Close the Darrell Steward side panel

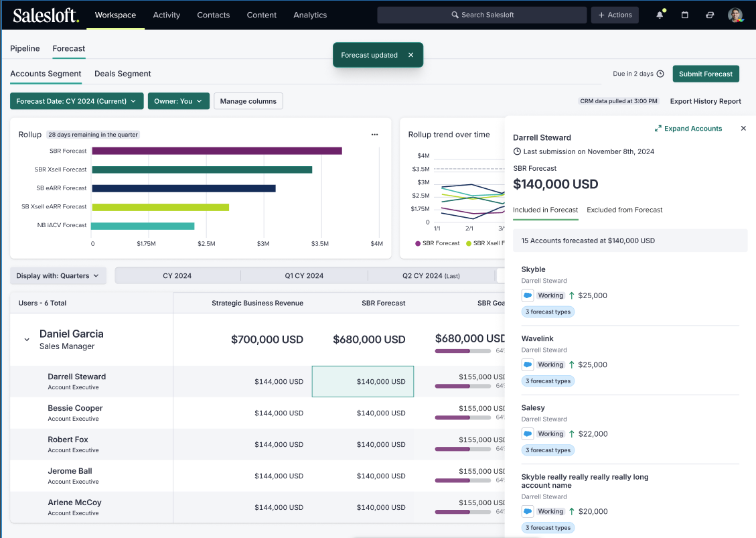pyautogui.click(x=743, y=129)
